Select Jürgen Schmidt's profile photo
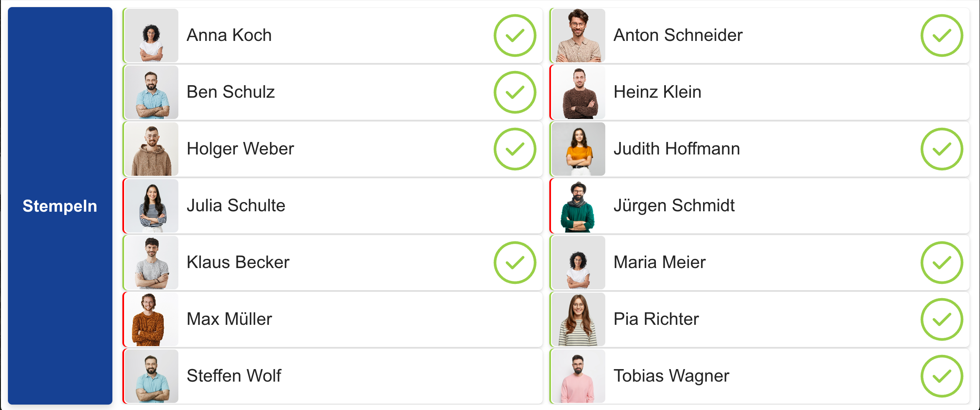980x410 pixels. [579, 206]
